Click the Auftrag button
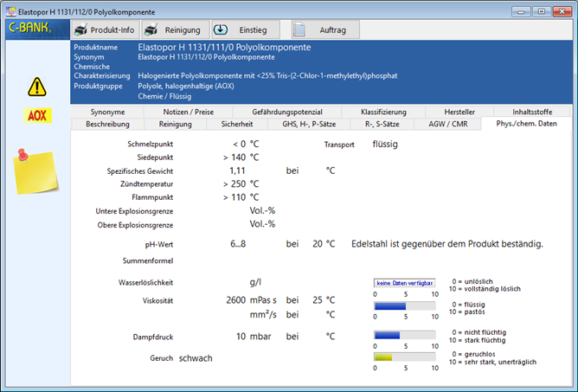The image size is (578, 392). [324, 29]
